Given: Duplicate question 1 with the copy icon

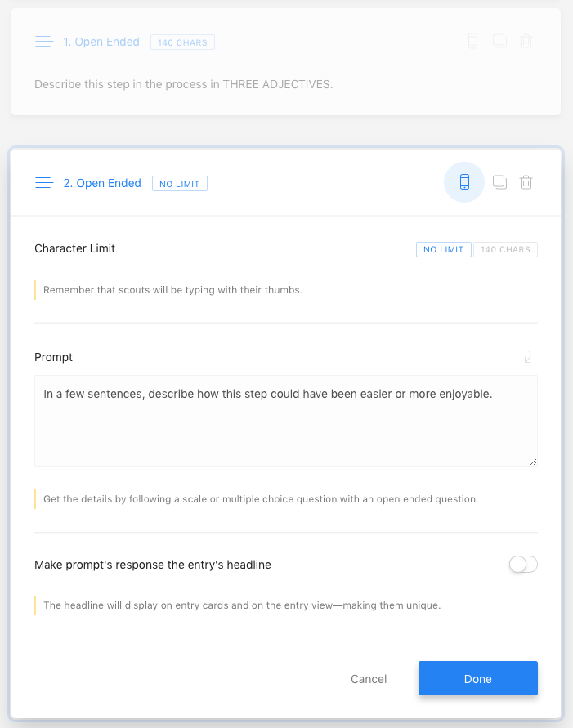Looking at the screenshot, I should (499, 41).
